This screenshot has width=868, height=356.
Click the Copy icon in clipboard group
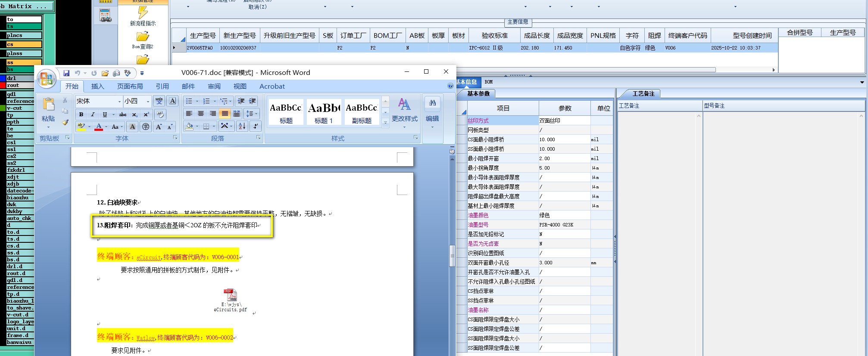(x=65, y=111)
